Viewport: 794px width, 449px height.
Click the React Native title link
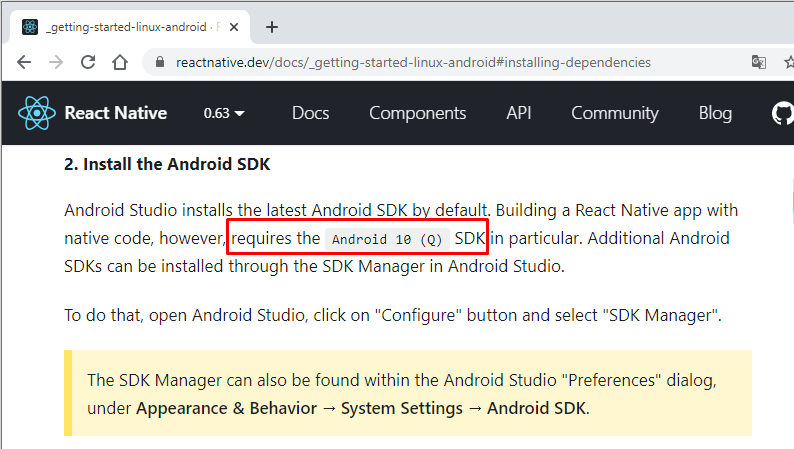[x=115, y=113]
